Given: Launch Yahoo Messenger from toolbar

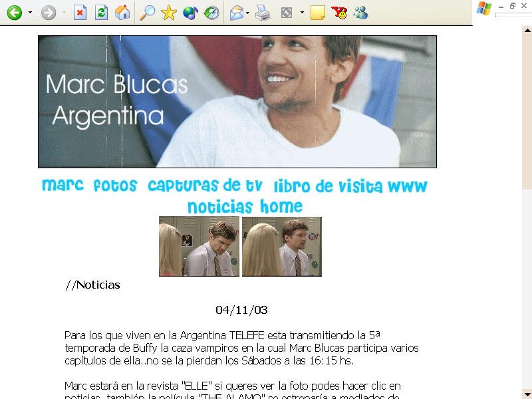Looking at the screenshot, I should click(x=339, y=13).
